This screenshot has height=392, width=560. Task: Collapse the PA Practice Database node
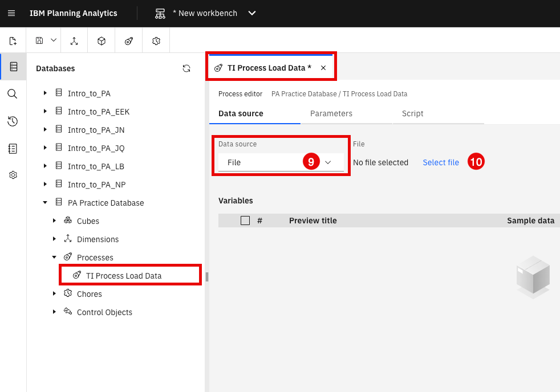45,203
